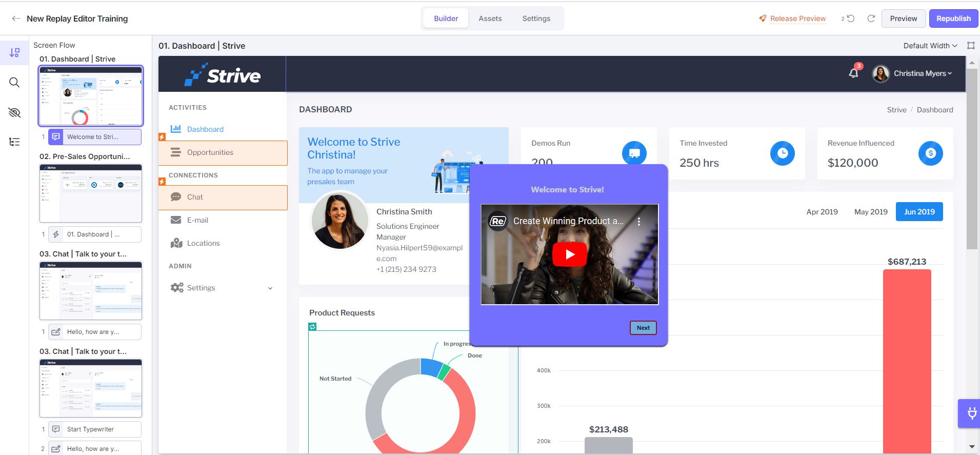
Task: Click the Strive breadcrumb link
Action: coord(896,110)
